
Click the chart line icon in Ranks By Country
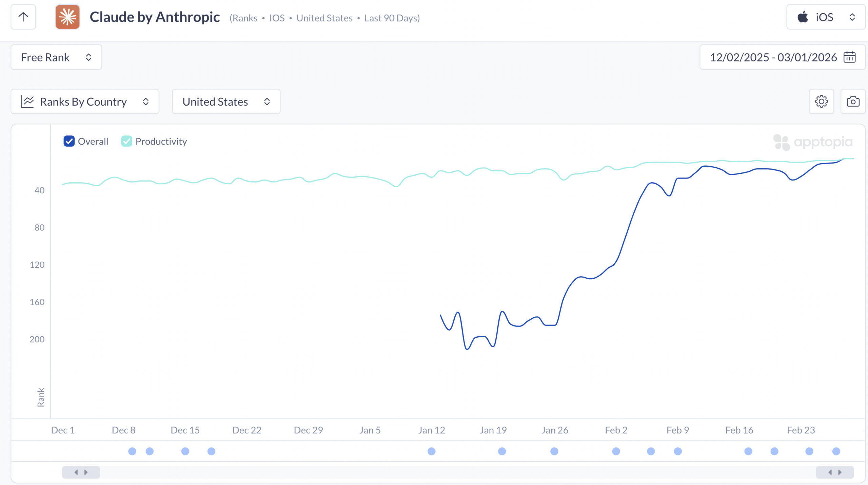point(27,101)
